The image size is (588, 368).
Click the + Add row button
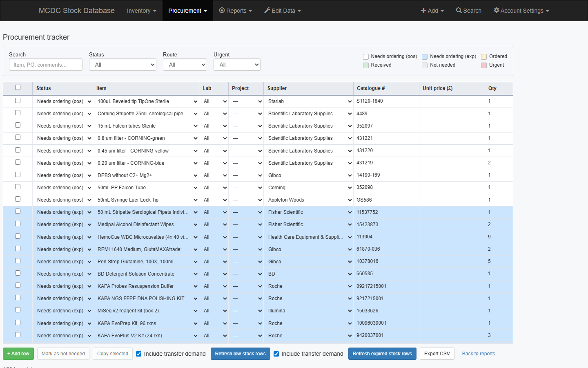(x=18, y=354)
